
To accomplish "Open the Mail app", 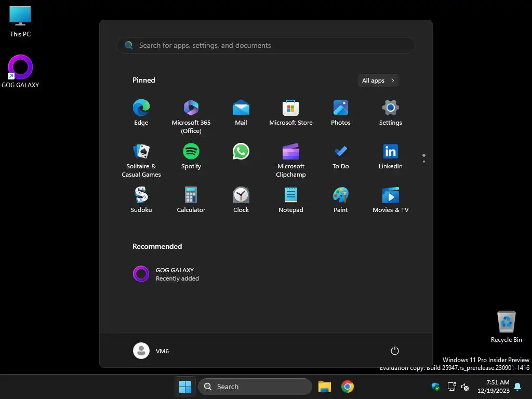I will (241, 113).
